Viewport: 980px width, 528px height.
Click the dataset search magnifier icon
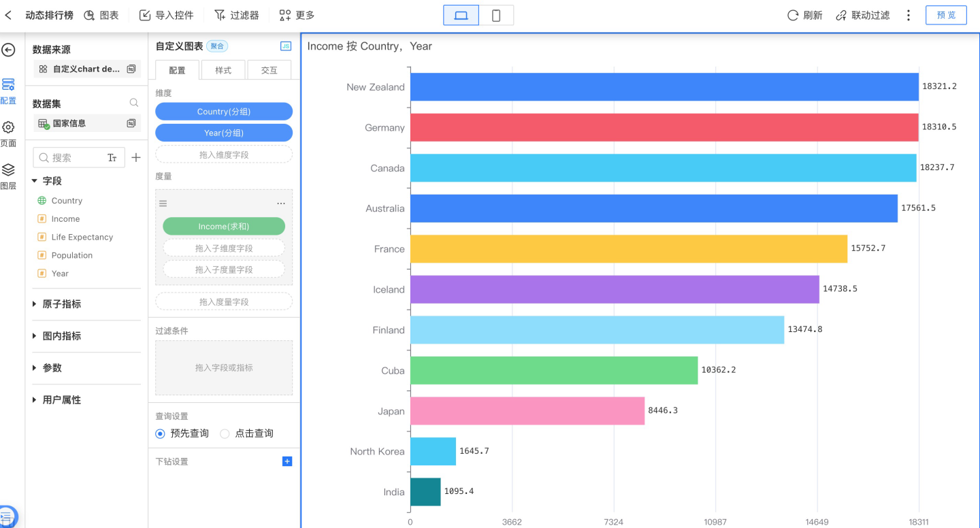134,103
